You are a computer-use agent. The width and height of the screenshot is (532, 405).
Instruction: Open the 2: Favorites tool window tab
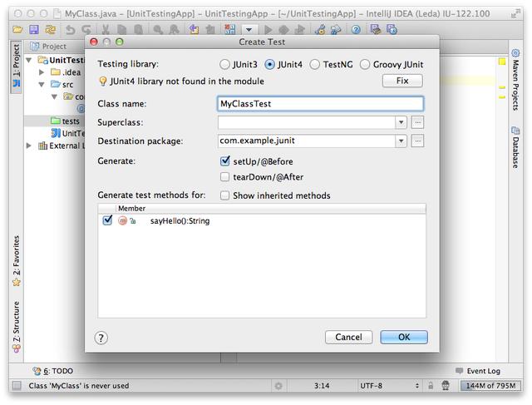tap(17, 261)
